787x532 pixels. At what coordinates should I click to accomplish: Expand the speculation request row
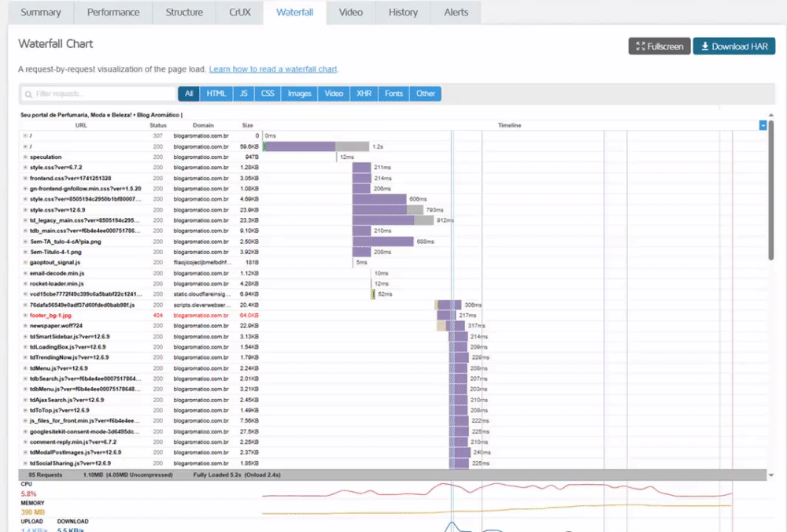tap(25, 157)
